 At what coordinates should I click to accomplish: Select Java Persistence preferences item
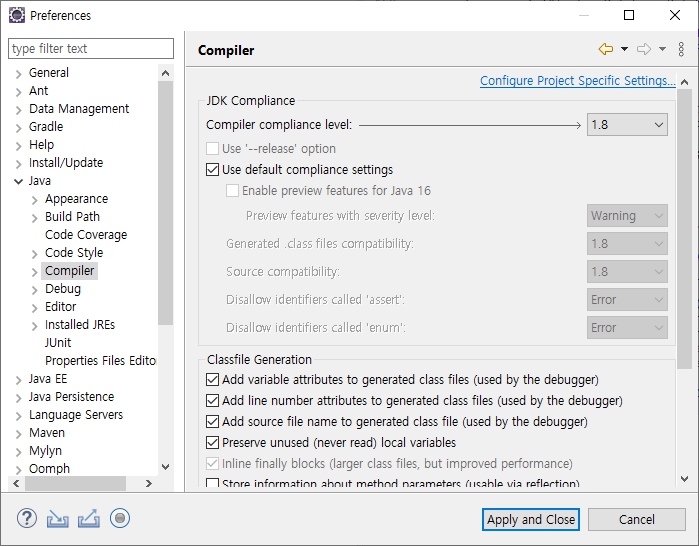(71, 397)
